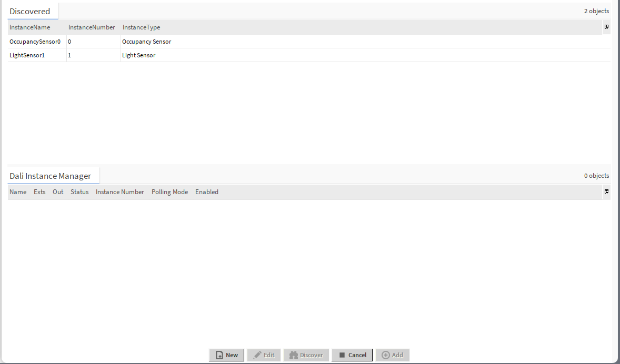The height and width of the screenshot is (364, 620).
Task: Click instance number 1 cell
Action: coord(93,55)
